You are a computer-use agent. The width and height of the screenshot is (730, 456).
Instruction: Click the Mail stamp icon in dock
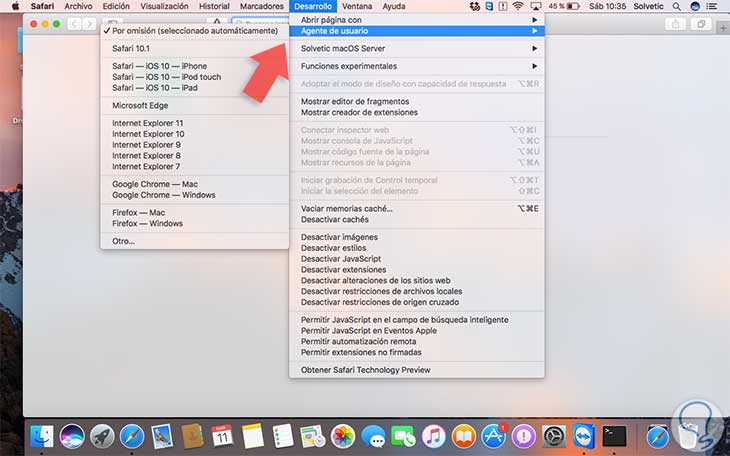pyautogui.click(x=162, y=437)
